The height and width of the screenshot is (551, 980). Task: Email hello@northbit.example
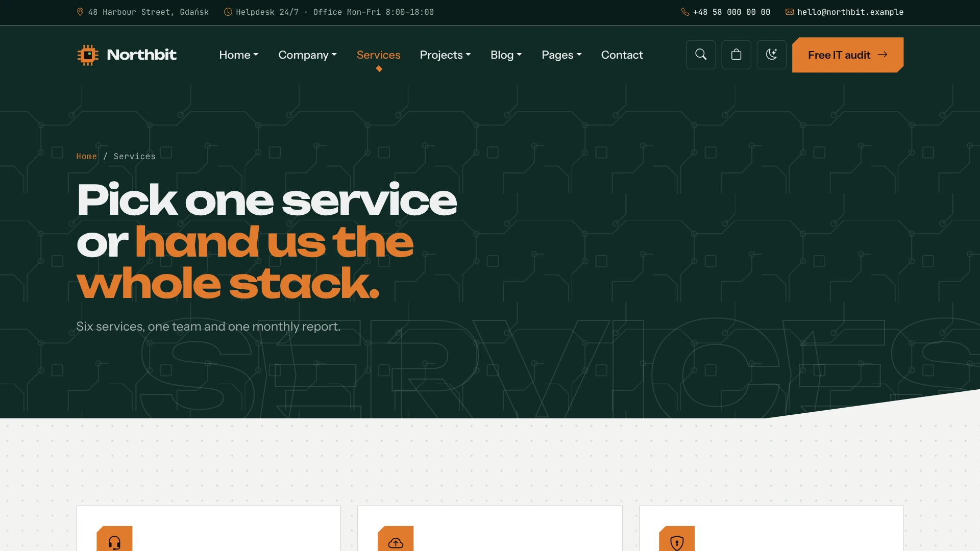tap(850, 12)
